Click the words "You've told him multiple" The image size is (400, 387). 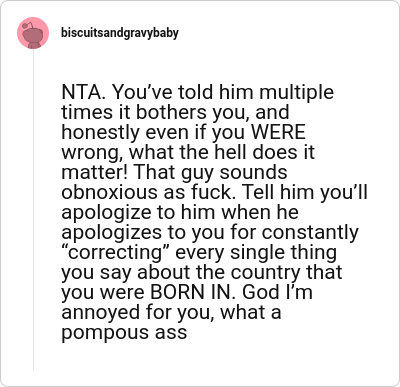(x=222, y=92)
